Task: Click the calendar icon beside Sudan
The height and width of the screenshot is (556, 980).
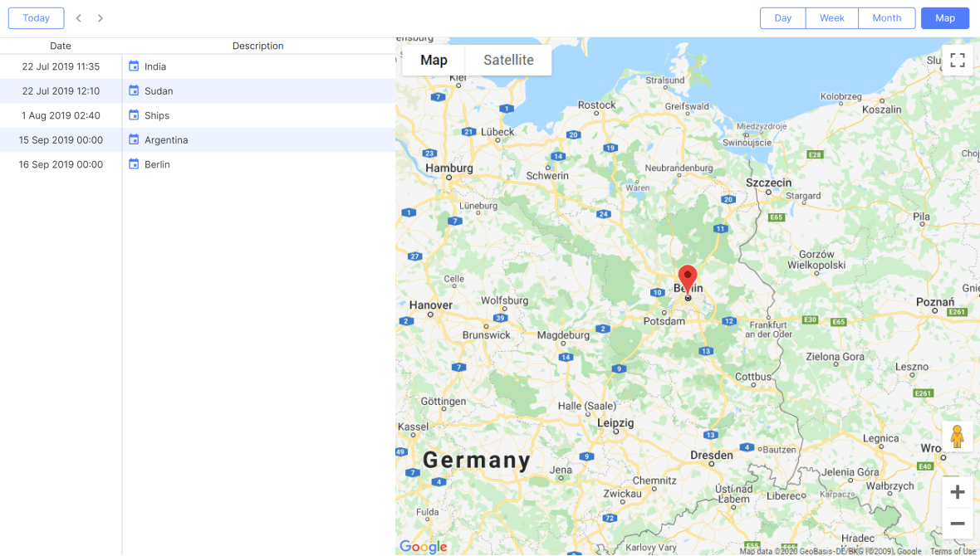Action: tap(134, 90)
